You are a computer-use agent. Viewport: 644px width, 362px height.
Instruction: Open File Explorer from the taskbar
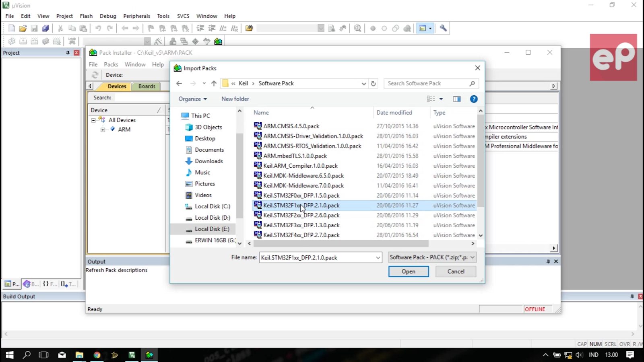[x=79, y=355]
